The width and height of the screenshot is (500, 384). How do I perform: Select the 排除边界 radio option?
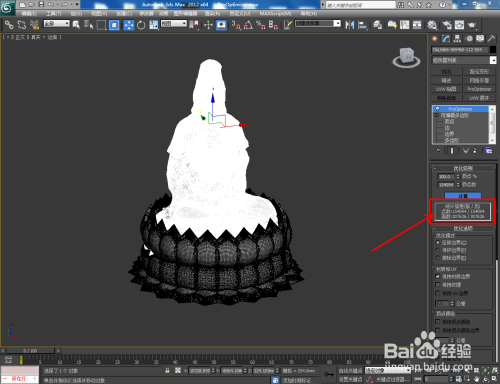point(438,258)
